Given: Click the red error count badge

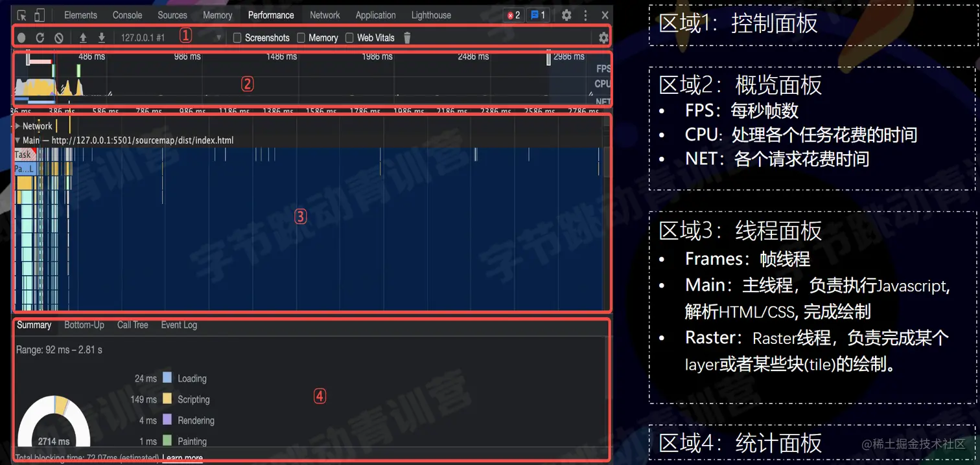Looking at the screenshot, I should click(513, 15).
